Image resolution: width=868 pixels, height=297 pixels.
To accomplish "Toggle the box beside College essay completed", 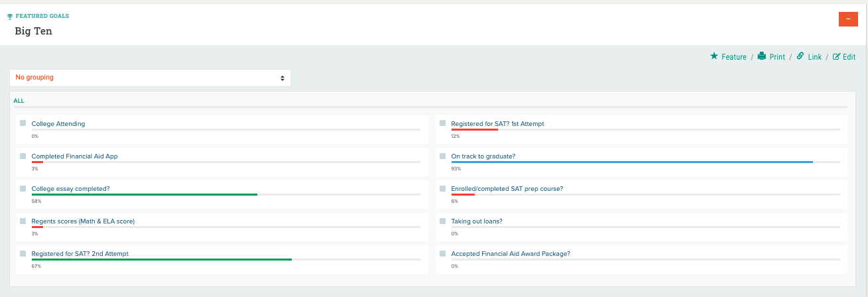I will 23,188.
